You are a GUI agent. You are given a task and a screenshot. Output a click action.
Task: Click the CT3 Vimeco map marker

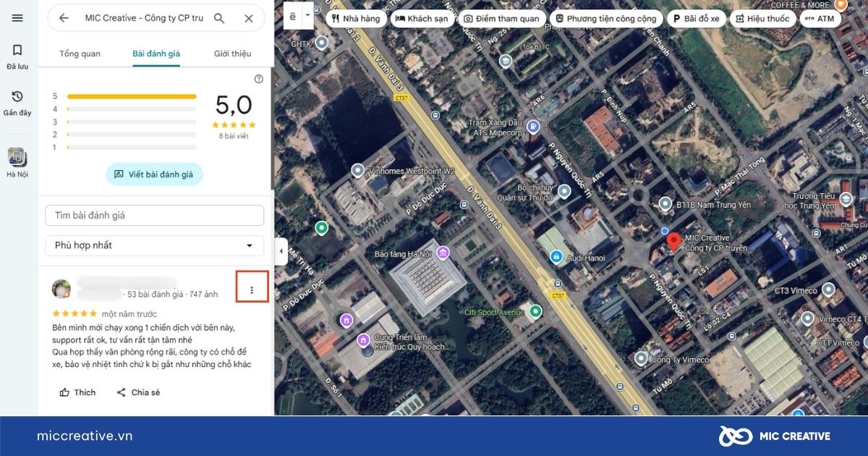pyautogui.click(x=829, y=290)
